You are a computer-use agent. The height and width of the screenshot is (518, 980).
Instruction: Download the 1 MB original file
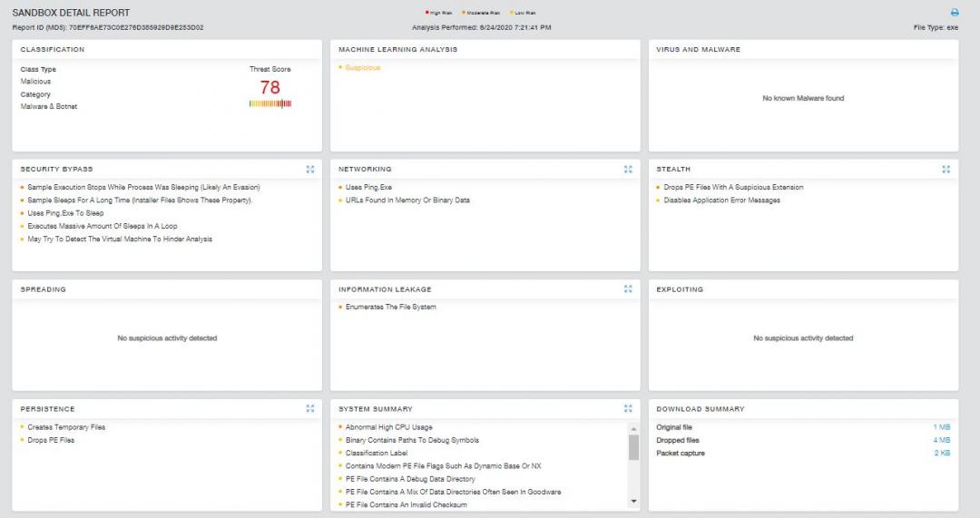point(941,426)
